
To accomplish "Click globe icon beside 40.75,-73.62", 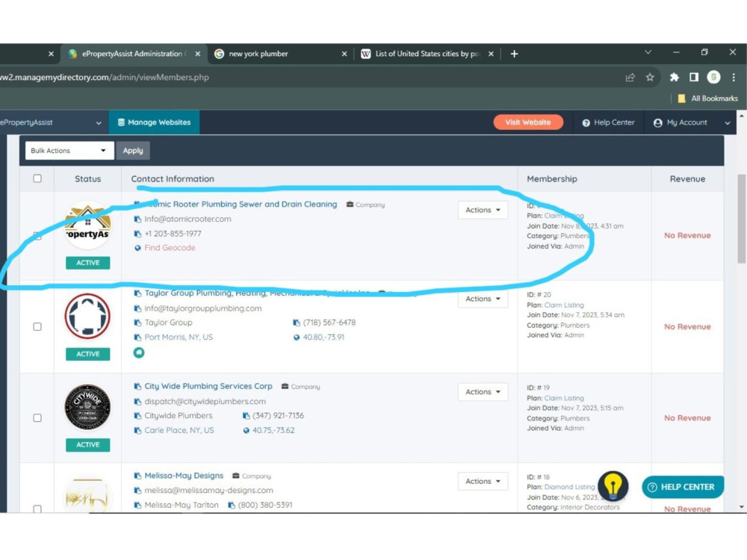I will tap(246, 431).
